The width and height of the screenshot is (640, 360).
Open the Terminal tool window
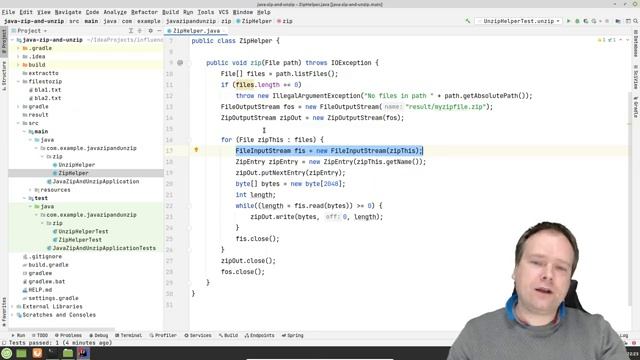(x=128, y=336)
